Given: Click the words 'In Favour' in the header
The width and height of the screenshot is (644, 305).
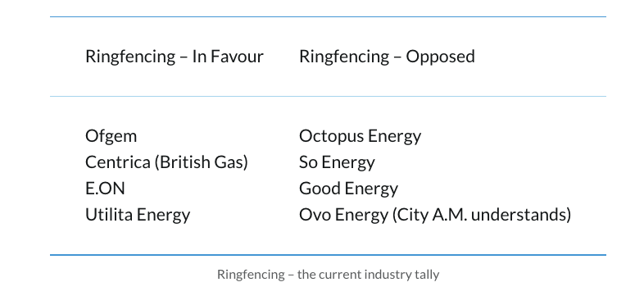Looking at the screenshot, I should pos(228,57).
